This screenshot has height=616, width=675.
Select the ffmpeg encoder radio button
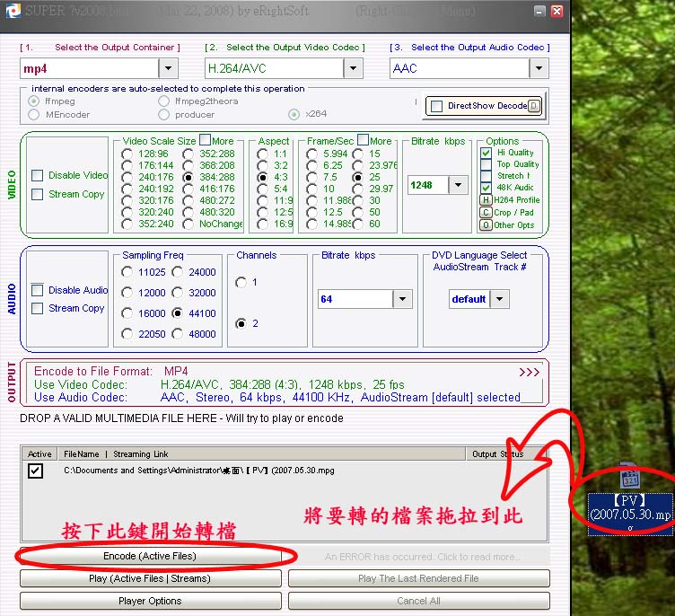tap(33, 101)
